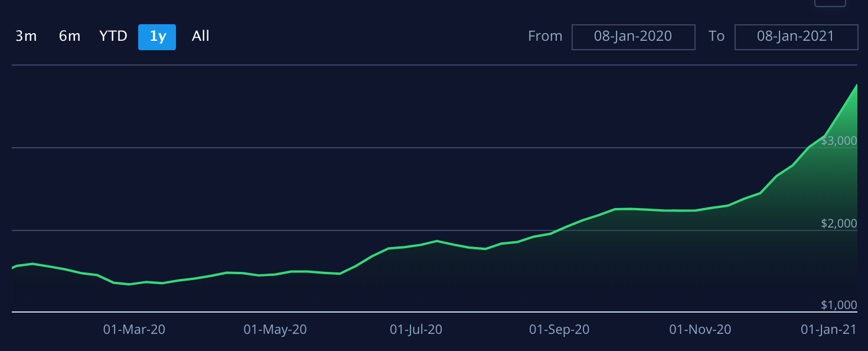Click the 01-May-20 x-axis label
This screenshot has width=868, height=351.
[275, 330]
